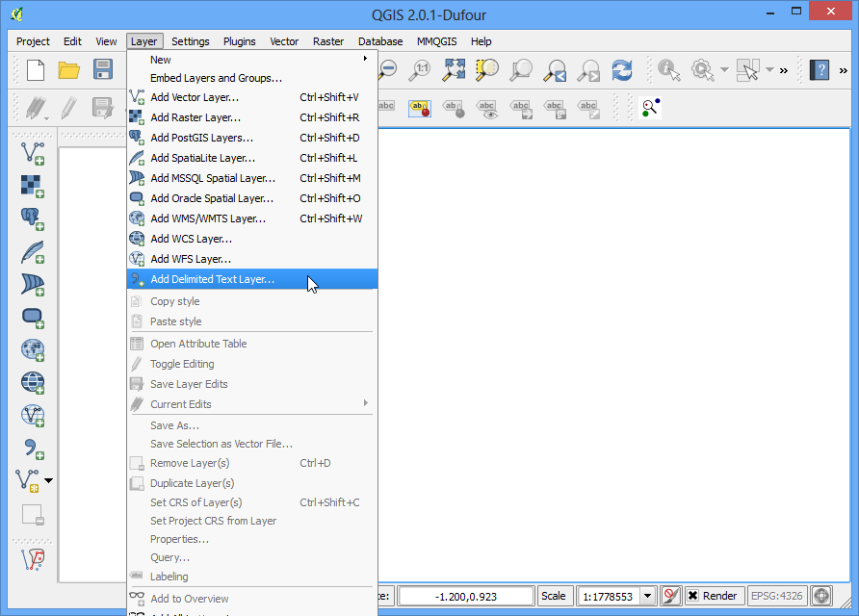Viewport: 859px width, 616px height.
Task: Choose Add SpatiaLite Layer menu entry
Action: tap(252, 158)
